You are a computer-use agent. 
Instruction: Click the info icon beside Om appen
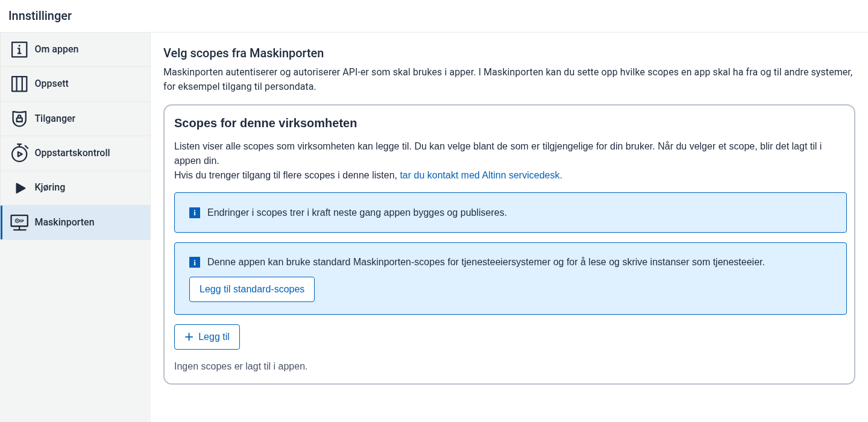coord(19,49)
